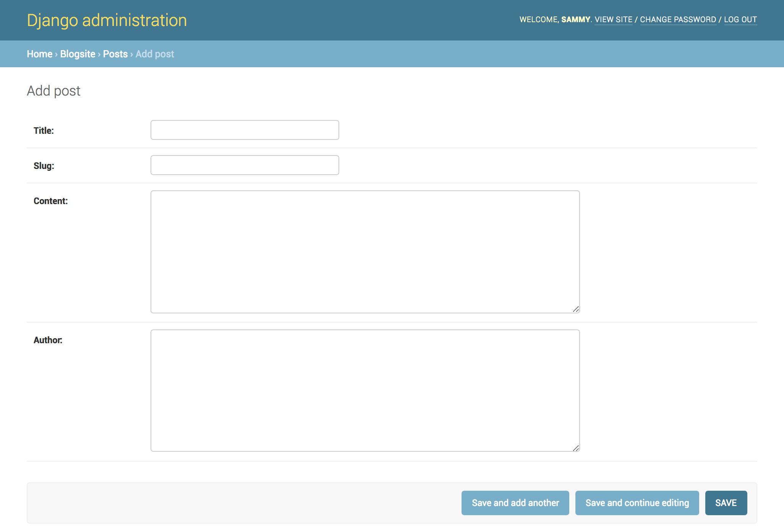
Task: Click the Home breadcrumb link
Action: coord(39,54)
